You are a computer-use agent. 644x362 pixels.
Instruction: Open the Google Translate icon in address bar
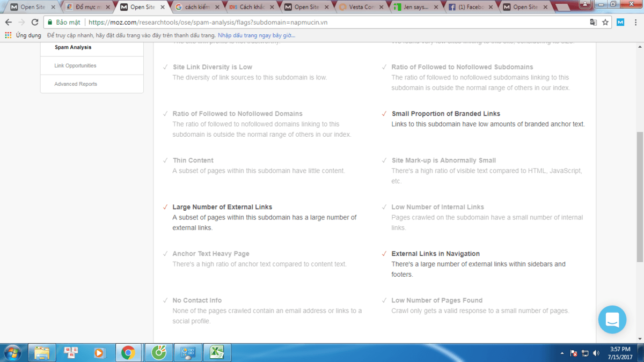tap(593, 23)
